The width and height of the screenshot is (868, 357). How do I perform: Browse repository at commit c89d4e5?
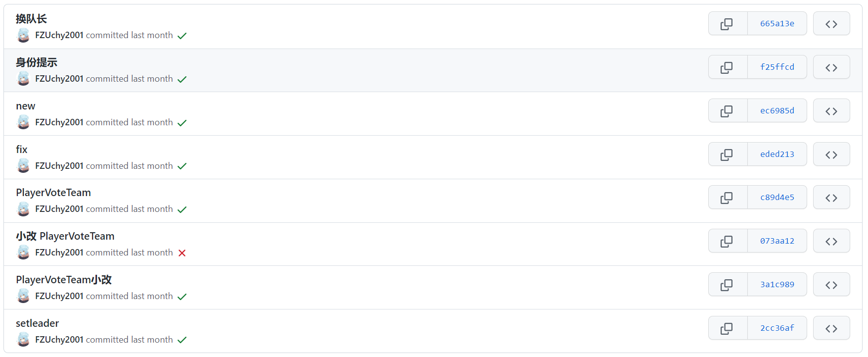(831, 198)
